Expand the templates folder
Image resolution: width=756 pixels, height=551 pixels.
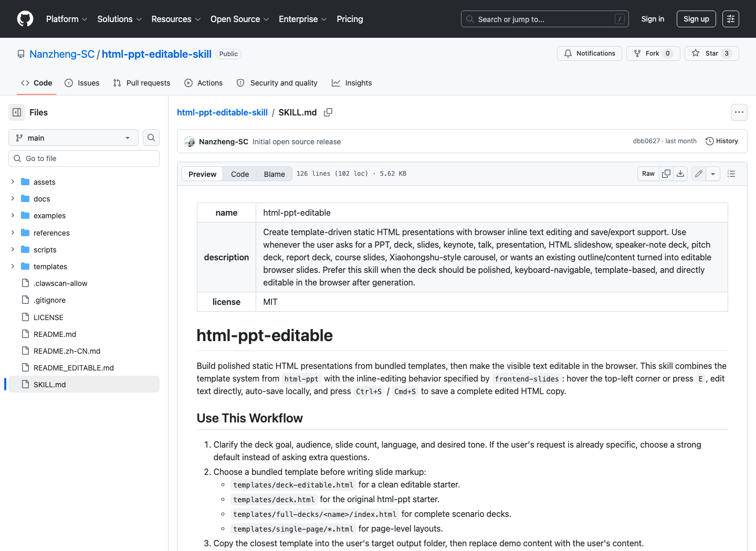(13, 267)
